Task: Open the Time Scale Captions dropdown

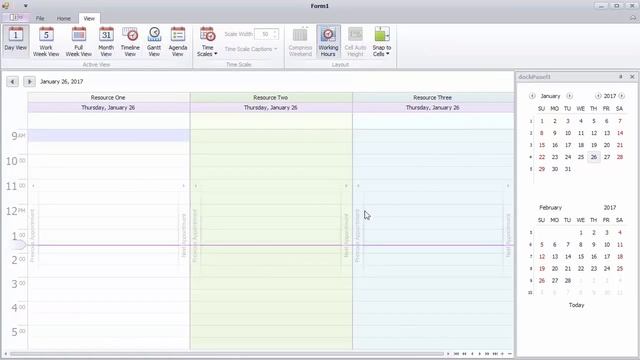Action: pyautogui.click(x=251, y=49)
